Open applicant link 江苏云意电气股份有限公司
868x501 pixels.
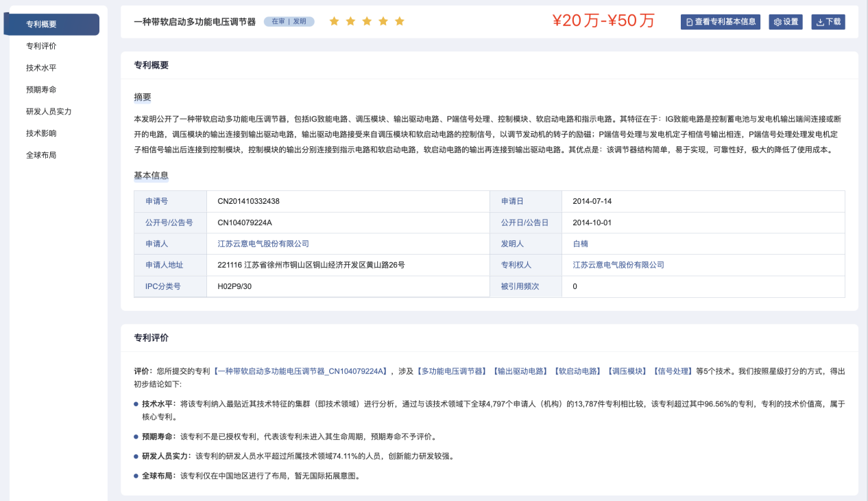point(263,244)
